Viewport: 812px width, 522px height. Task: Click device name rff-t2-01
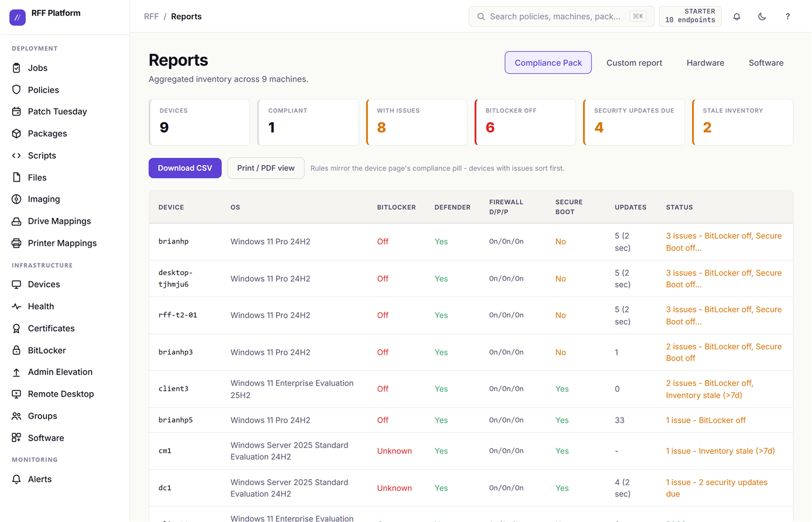click(x=177, y=315)
